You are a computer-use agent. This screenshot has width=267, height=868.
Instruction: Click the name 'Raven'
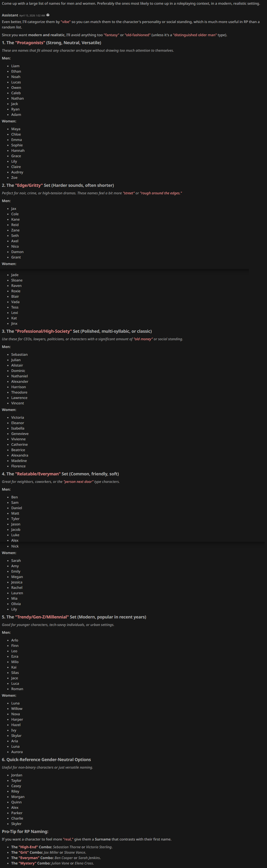point(16,286)
